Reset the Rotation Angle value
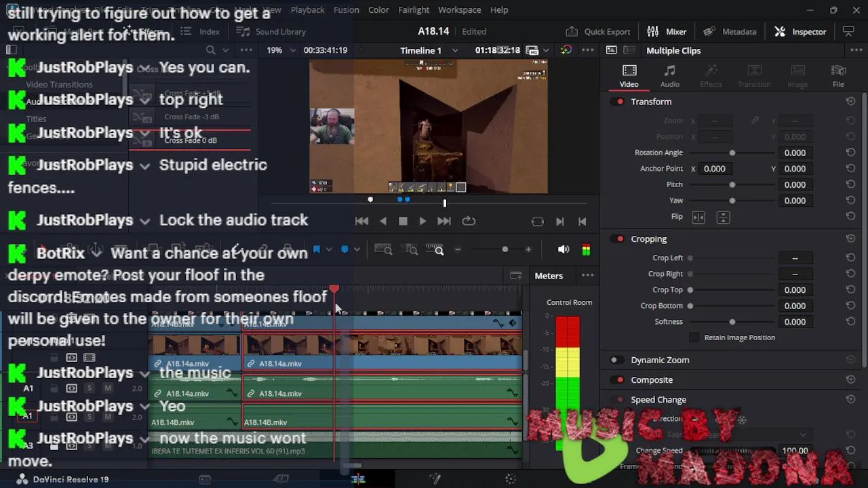The height and width of the screenshot is (488, 868). [x=850, y=152]
